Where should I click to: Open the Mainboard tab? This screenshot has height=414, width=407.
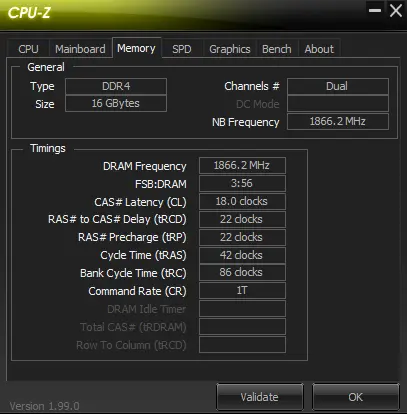[x=80, y=49]
